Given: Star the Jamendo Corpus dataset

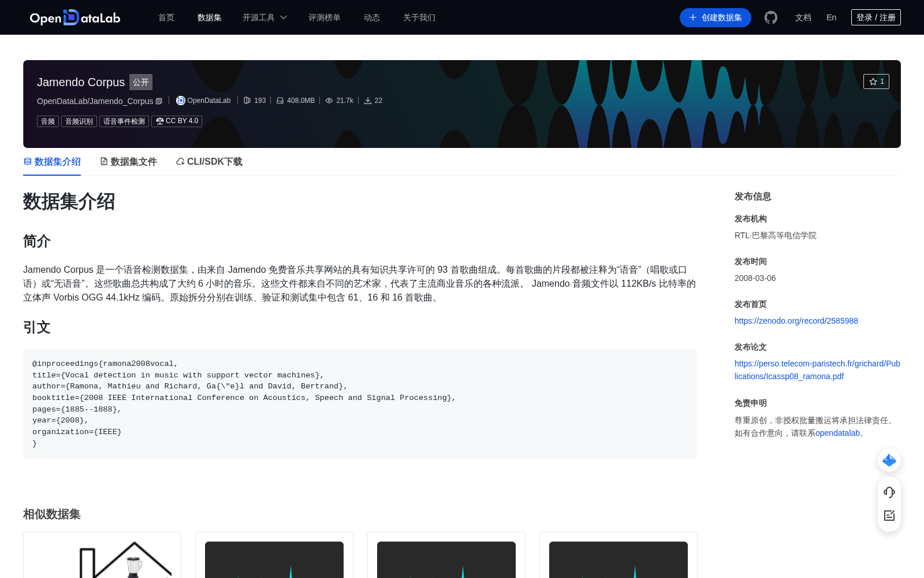Looking at the screenshot, I should click(x=876, y=81).
